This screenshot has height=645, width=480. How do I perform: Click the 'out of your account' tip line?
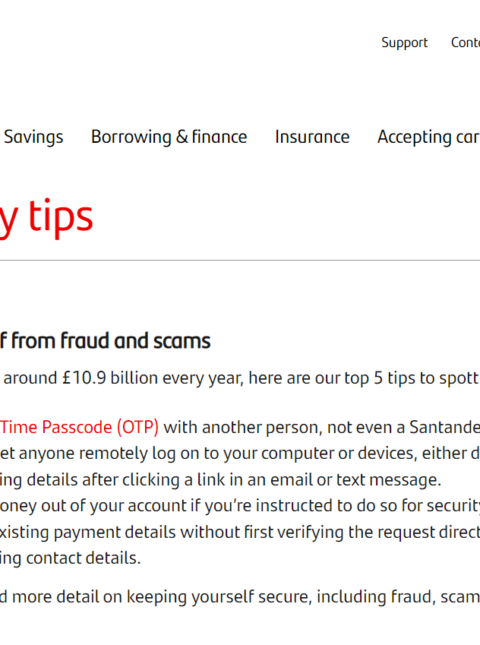(x=114, y=506)
